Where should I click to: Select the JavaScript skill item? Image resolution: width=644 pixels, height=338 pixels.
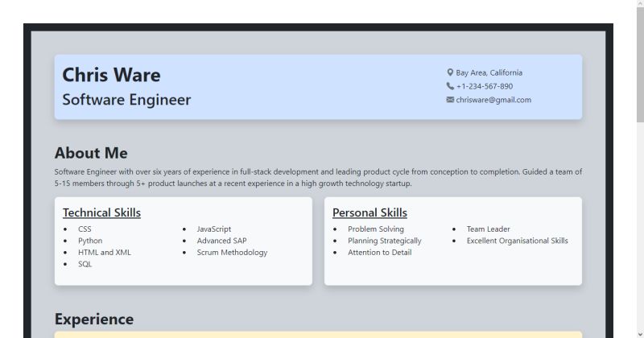coord(214,229)
